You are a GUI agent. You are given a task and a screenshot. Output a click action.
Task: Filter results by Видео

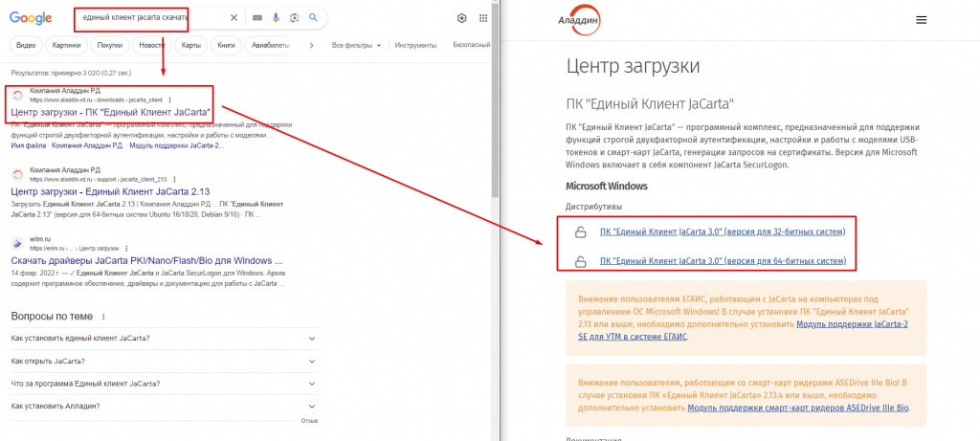26,46
